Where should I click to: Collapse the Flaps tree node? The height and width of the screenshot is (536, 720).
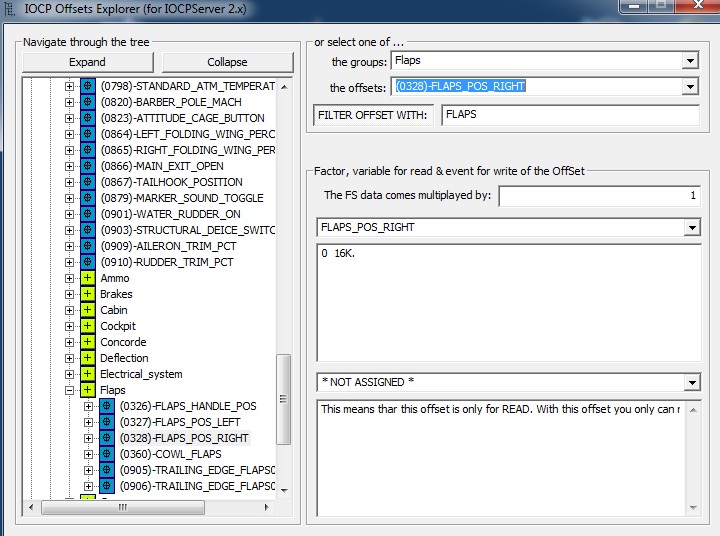click(x=69, y=390)
